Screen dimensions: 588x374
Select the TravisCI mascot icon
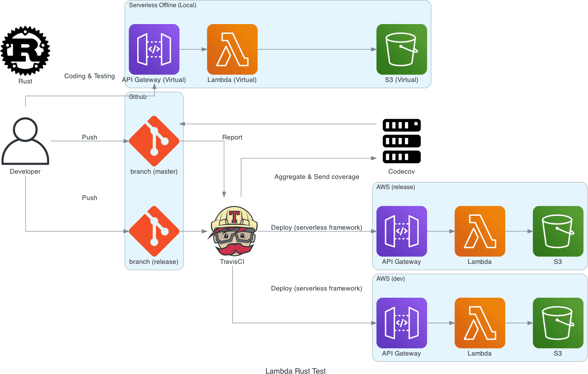pos(232,231)
